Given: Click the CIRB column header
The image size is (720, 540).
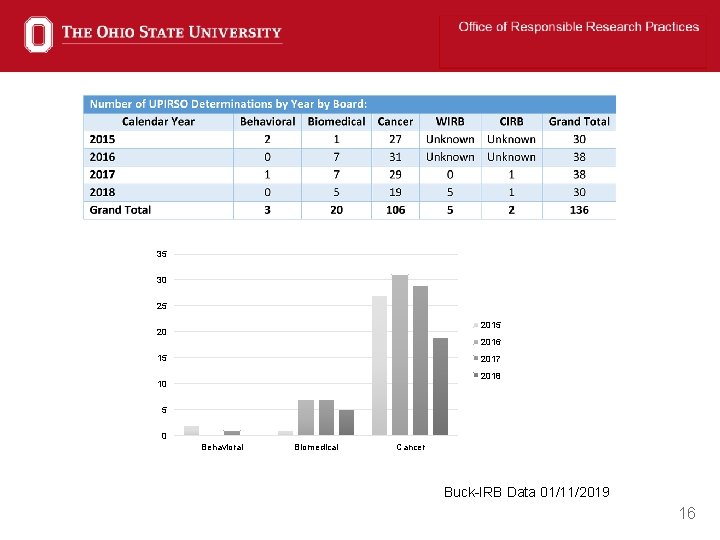Looking at the screenshot, I should click(x=512, y=122).
